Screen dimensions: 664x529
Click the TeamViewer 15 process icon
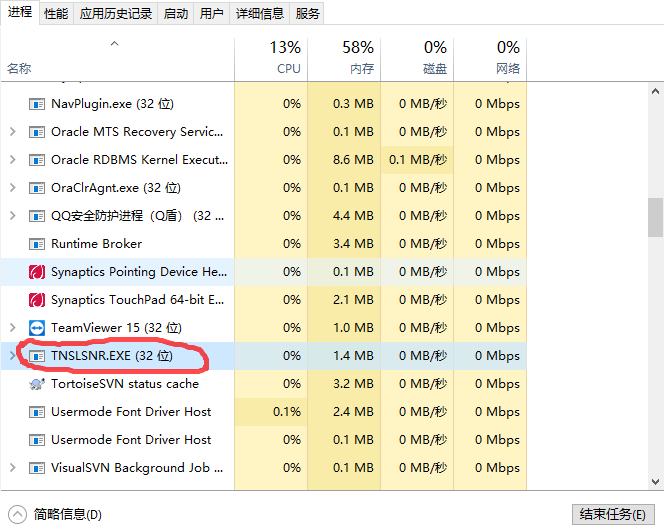click(x=37, y=328)
